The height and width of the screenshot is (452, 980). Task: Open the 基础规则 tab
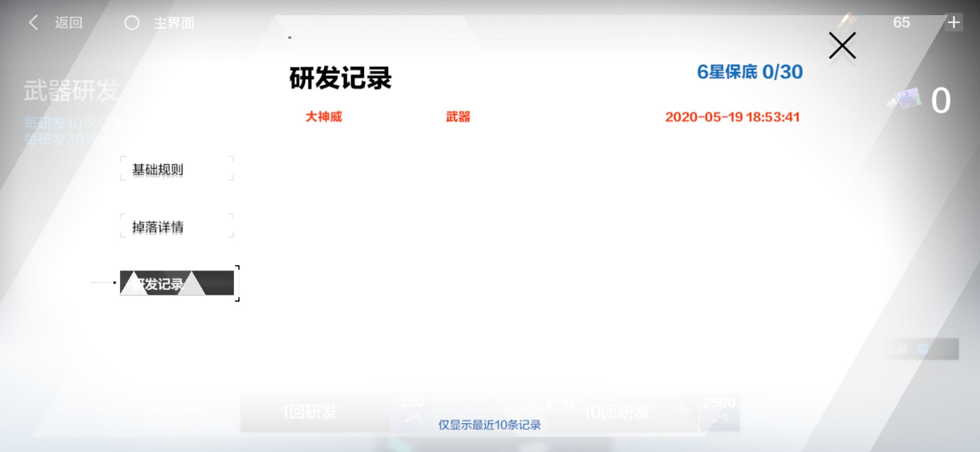(x=177, y=169)
